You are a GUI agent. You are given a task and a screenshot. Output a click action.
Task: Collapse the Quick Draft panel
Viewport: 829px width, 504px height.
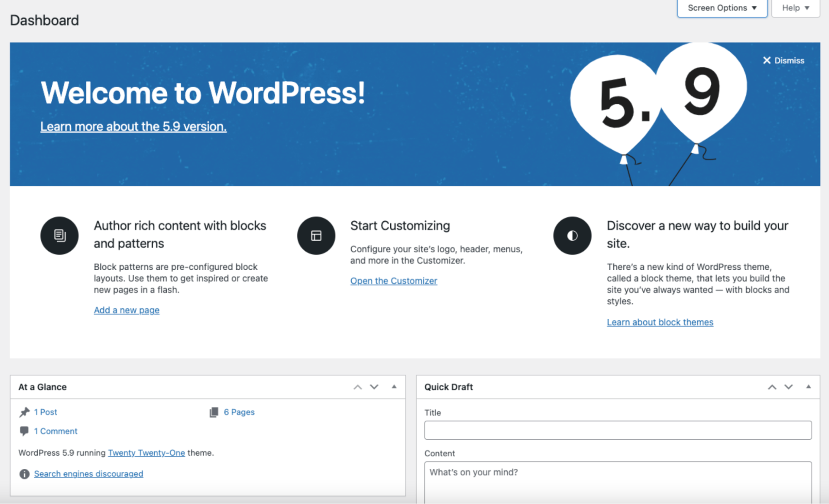pyautogui.click(x=808, y=387)
